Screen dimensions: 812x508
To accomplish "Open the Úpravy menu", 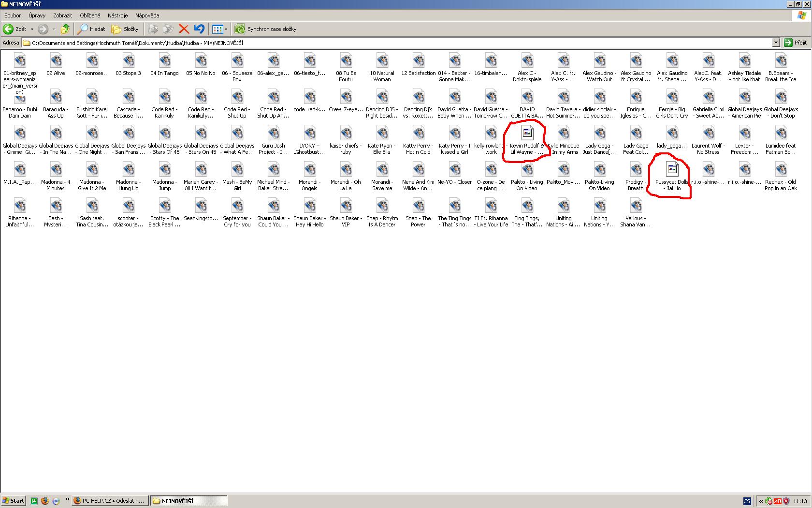I will click(x=37, y=15).
